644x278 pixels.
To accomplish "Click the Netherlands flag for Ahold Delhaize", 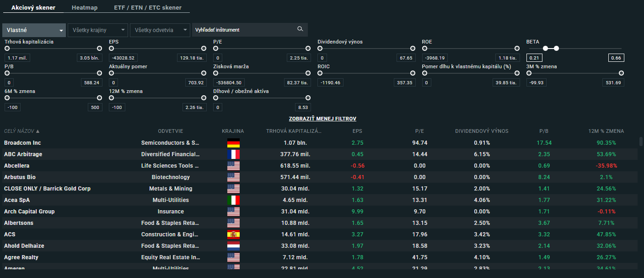I will tap(233, 246).
